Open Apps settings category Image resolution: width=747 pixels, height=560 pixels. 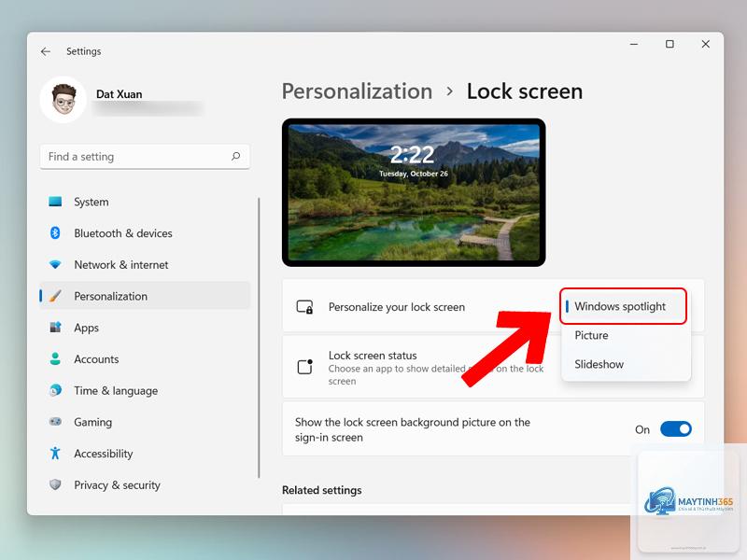pos(145,328)
